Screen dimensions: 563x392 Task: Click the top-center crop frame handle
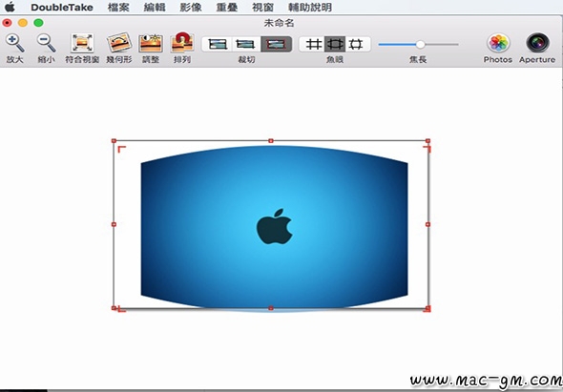271,141
